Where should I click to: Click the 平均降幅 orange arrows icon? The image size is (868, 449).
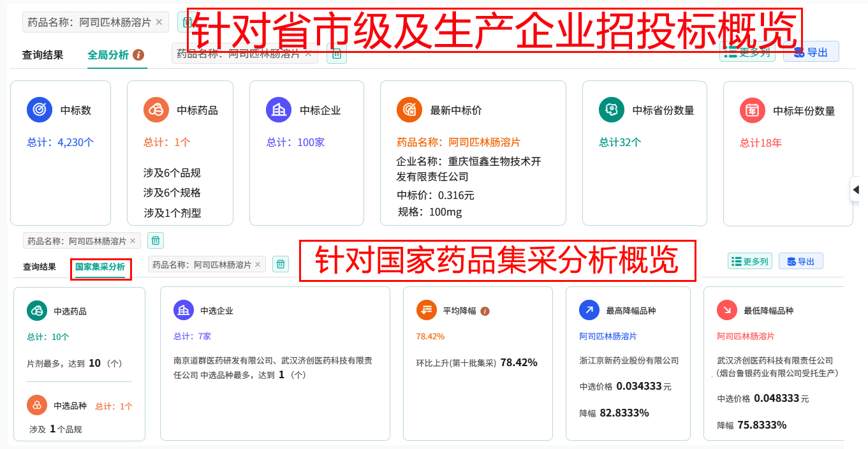click(427, 311)
